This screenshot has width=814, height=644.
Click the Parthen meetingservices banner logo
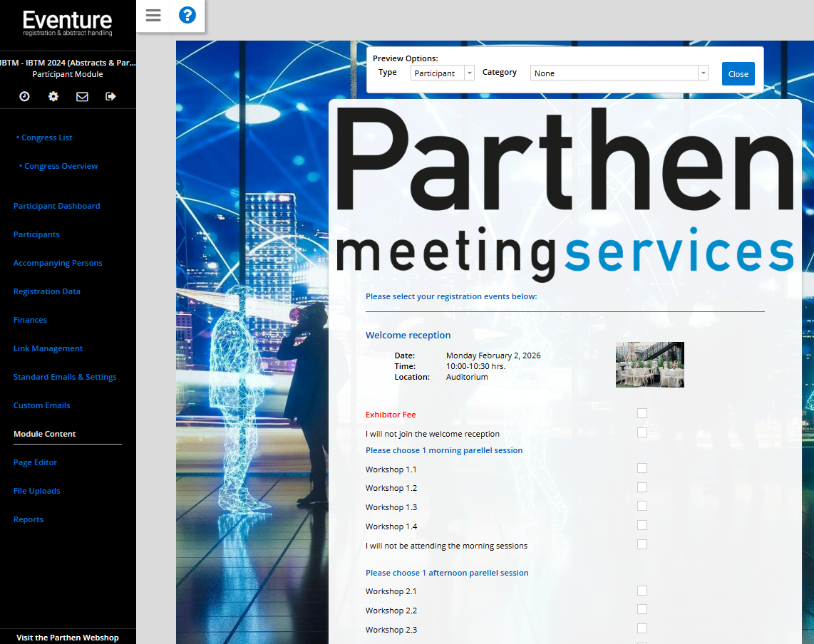pyautogui.click(x=565, y=194)
